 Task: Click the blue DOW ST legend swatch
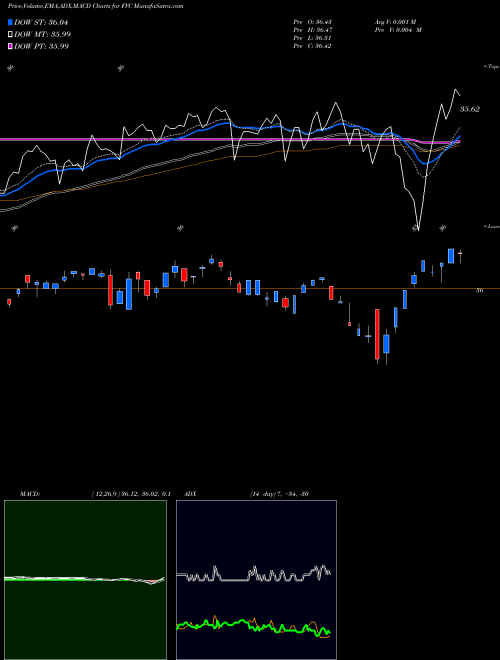pyautogui.click(x=10, y=22)
